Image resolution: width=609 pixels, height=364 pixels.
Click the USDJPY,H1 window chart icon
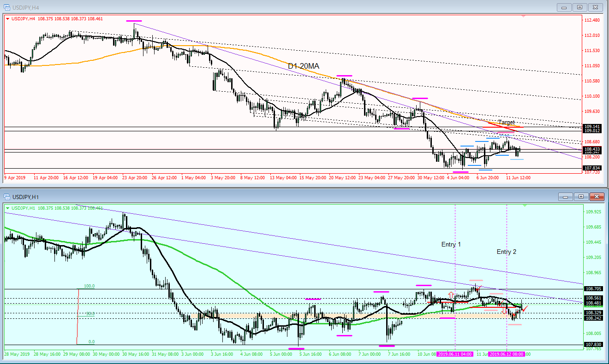click(6, 197)
